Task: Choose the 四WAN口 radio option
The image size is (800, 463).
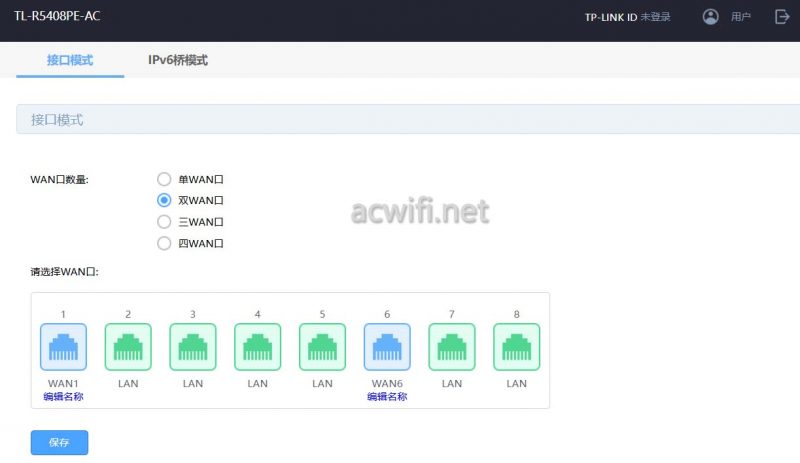Action: coord(164,243)
